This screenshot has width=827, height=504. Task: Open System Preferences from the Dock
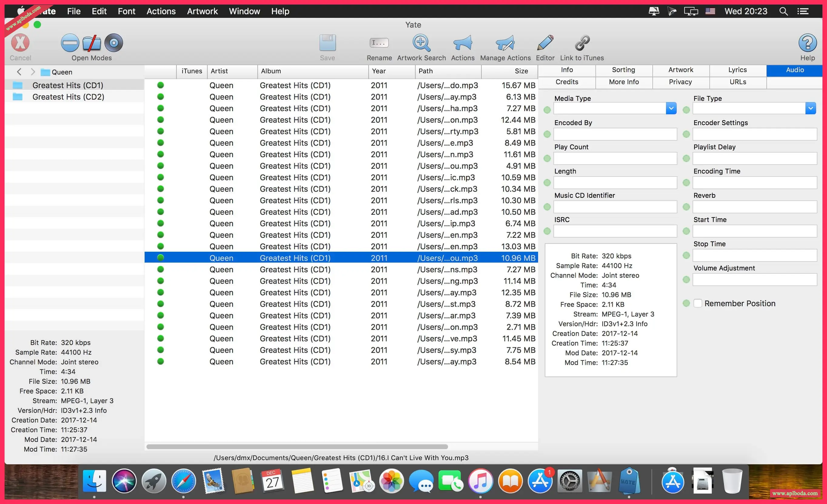pos(570,481)
